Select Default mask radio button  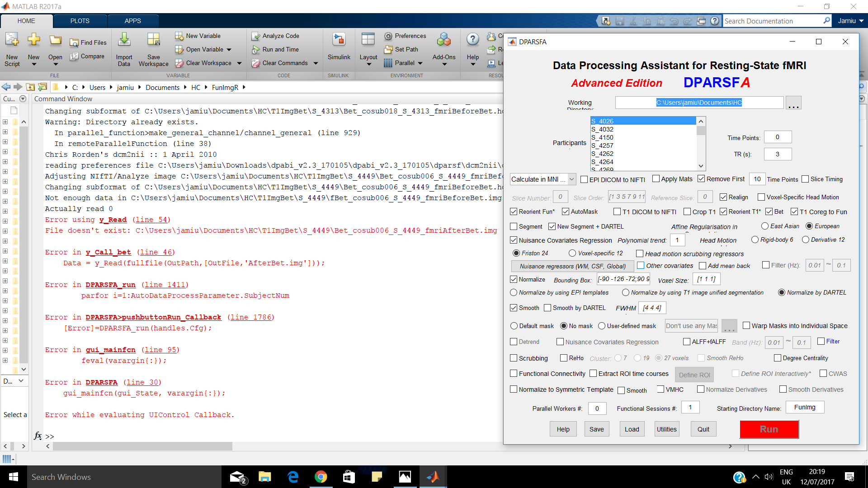point(514,326)
